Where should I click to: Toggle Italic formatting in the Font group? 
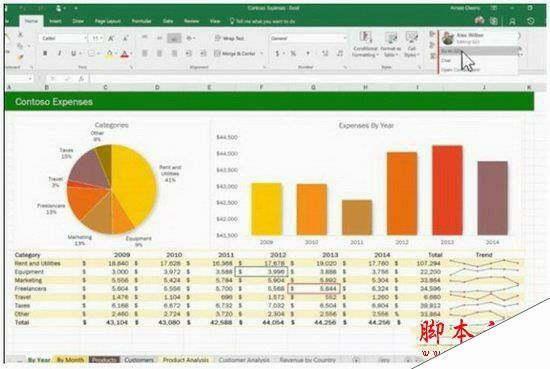59,53
